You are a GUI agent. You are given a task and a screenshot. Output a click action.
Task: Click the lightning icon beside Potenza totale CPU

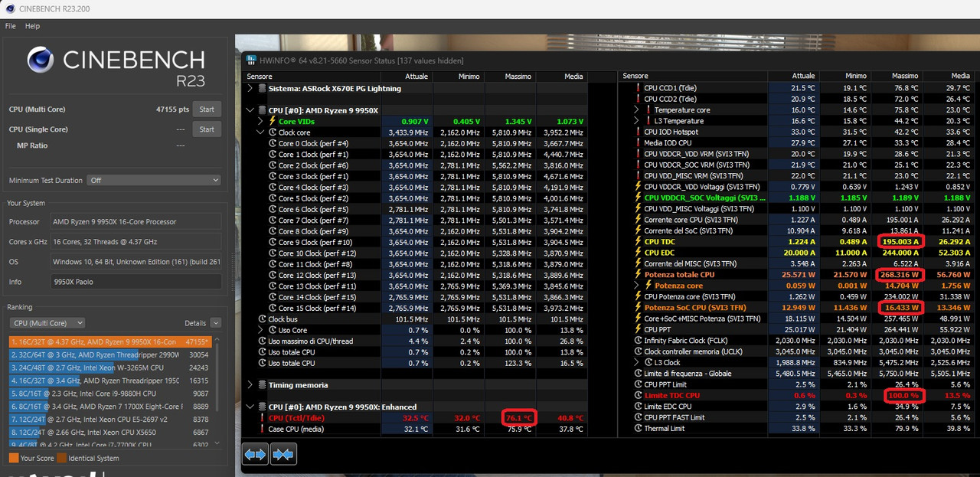(x=638, y=274)
